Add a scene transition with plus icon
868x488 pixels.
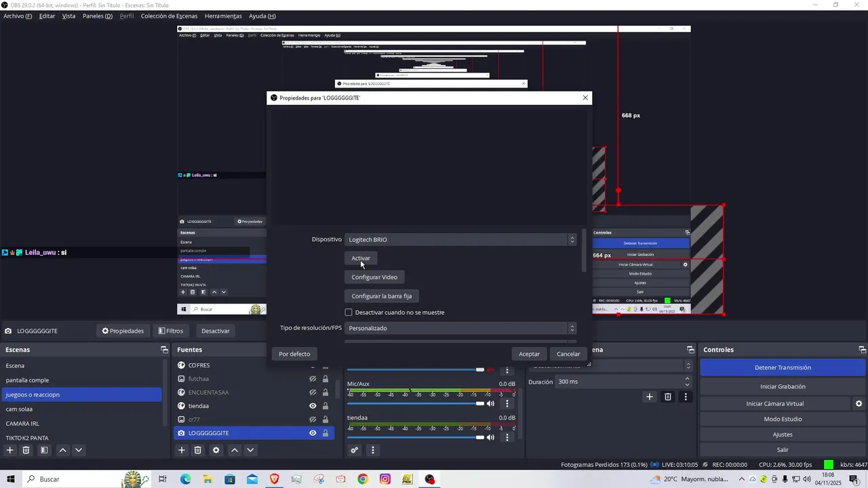pyautogui.click(x=650, y=396)
